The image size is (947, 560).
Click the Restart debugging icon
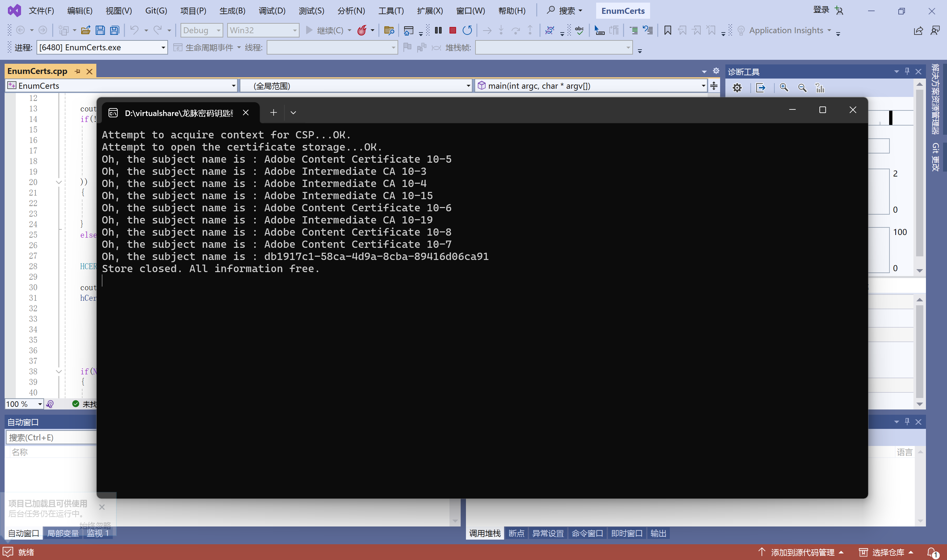(x=467, y=30)
